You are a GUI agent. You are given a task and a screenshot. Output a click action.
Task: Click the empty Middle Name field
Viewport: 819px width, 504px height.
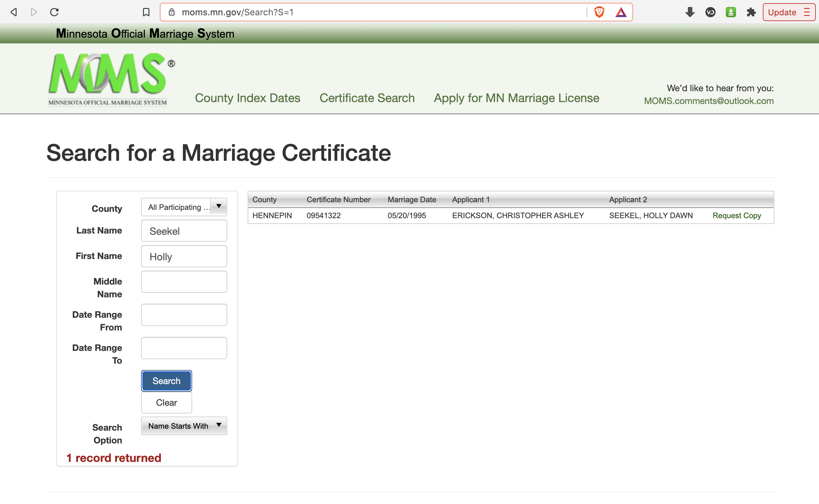(x=184, y=282)
